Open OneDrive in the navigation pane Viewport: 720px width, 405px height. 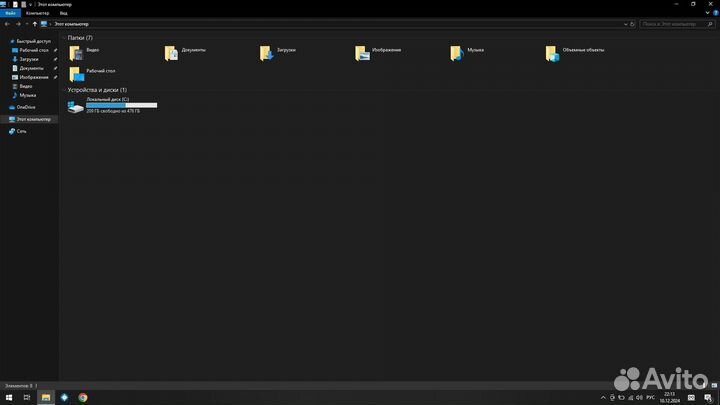26,107
